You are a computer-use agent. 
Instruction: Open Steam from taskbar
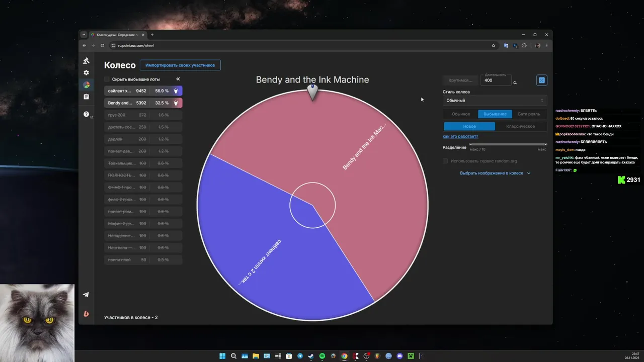pos(311,356)
